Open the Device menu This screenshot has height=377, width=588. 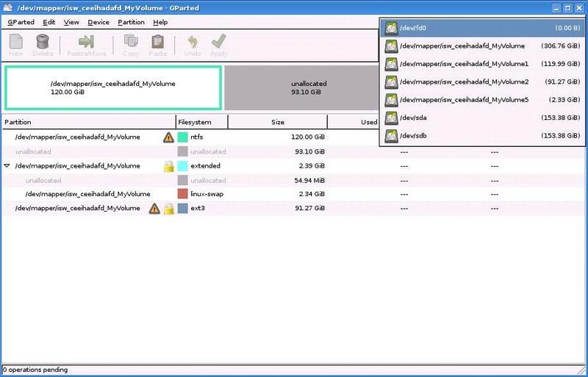point(98,22)
